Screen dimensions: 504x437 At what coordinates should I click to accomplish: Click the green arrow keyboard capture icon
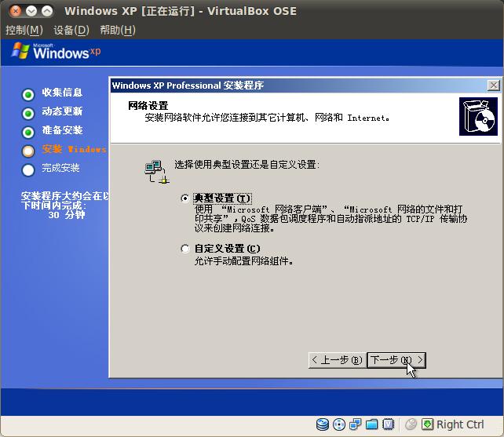(428, 424)
